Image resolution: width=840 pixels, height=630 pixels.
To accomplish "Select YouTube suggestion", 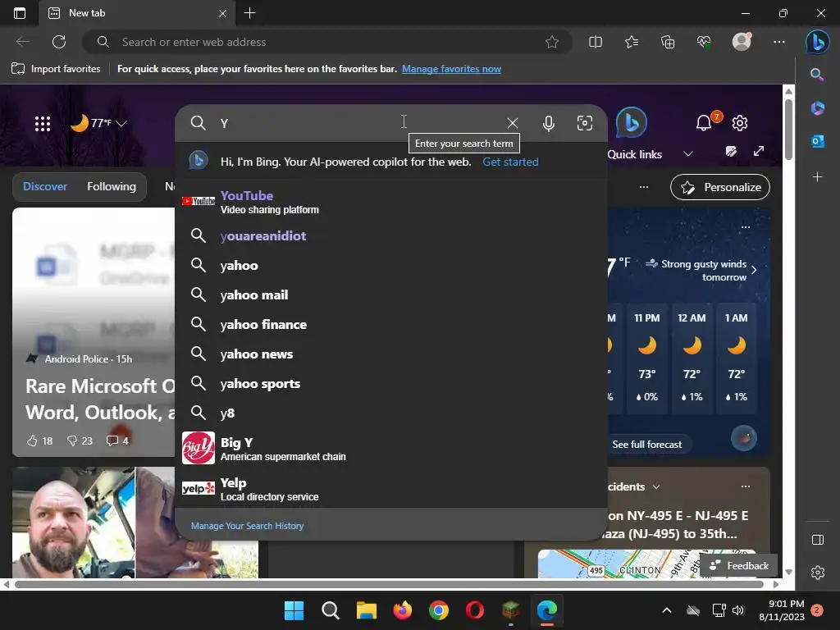I will point(391,202).
